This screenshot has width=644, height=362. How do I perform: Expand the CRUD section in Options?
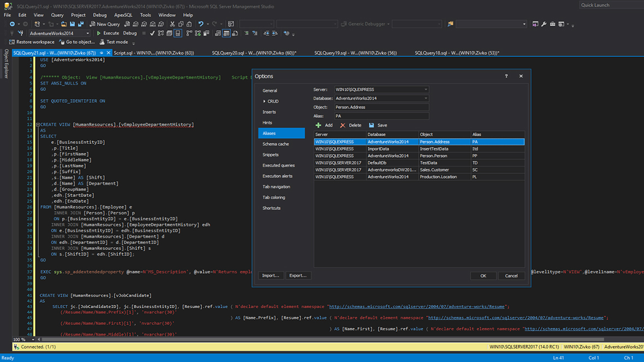point(264,102)
